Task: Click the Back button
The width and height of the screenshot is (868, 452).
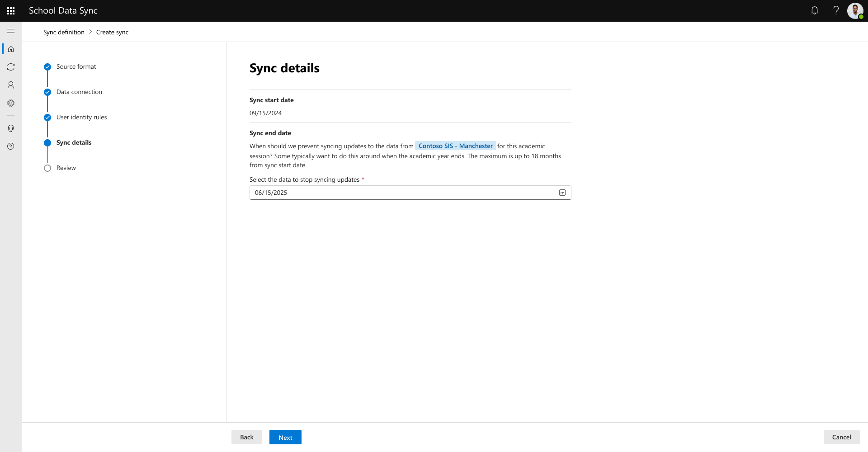Action: (247, 437)
